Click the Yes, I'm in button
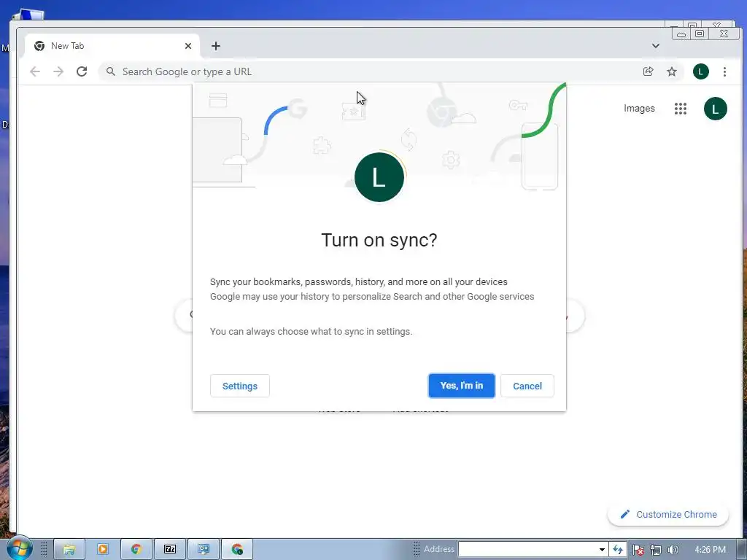The width and height of the screenshot is (747, 560). point(461,386)
